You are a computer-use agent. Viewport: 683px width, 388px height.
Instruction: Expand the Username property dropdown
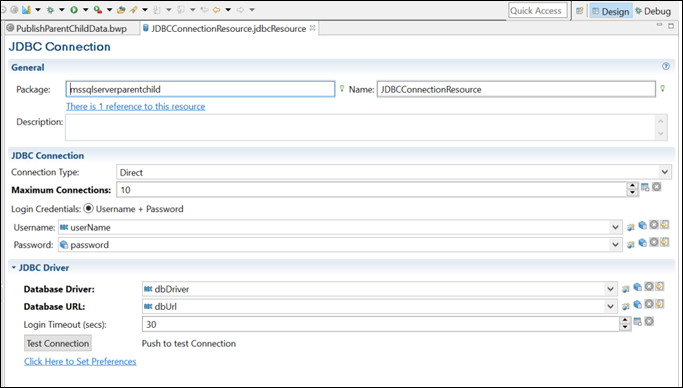click(x=615, y=227)
